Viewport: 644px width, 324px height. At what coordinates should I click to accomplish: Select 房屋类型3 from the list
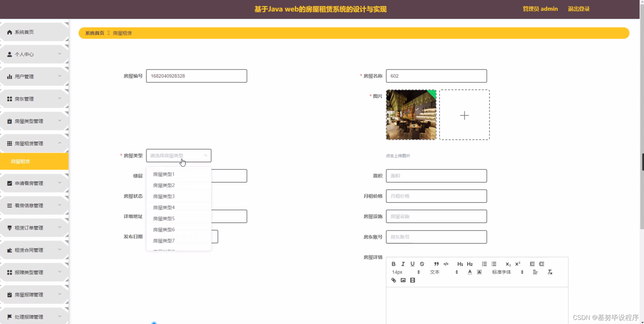(164, 196)
